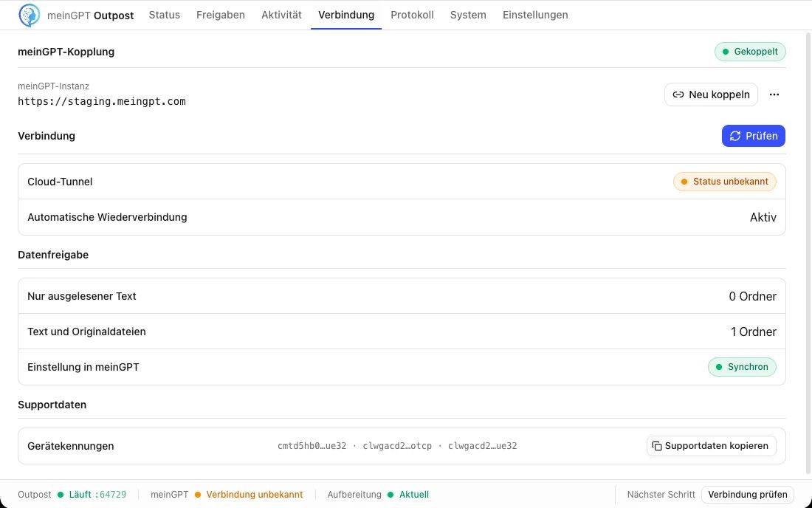Open the Aktivität tab
The width and height of the screenshot is (812, 508).
coord(281,15)
